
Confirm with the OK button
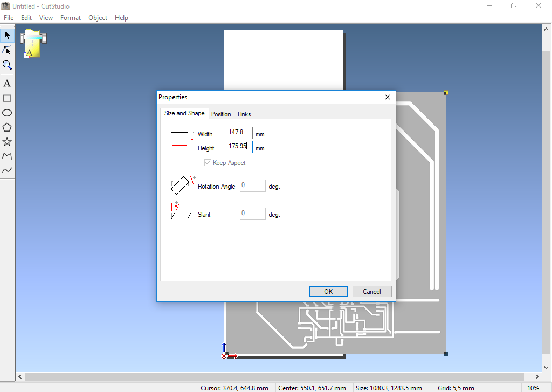pos(328,291)
